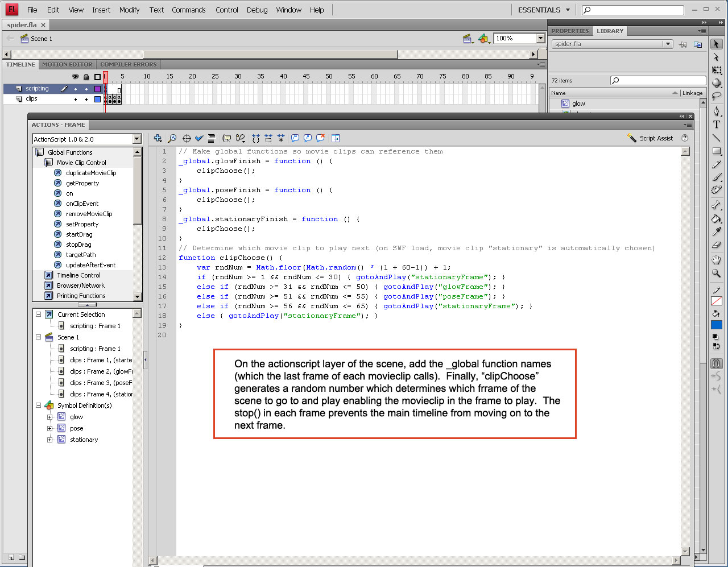Open the Control menu
The height and width of the screenshot is (567, 728).
(x=227, y=10)
